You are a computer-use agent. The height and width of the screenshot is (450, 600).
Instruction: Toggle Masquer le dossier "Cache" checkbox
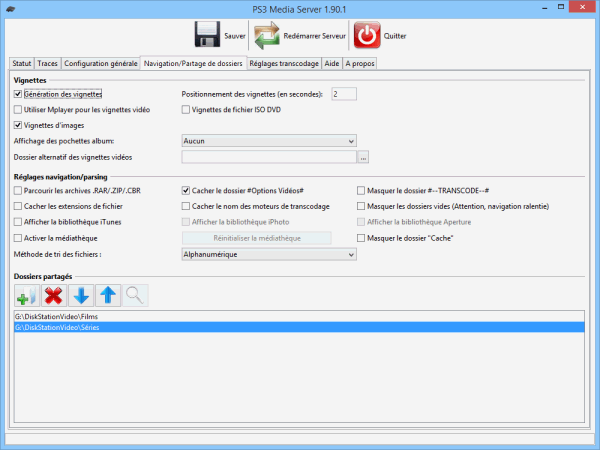(x=361, y=238)
